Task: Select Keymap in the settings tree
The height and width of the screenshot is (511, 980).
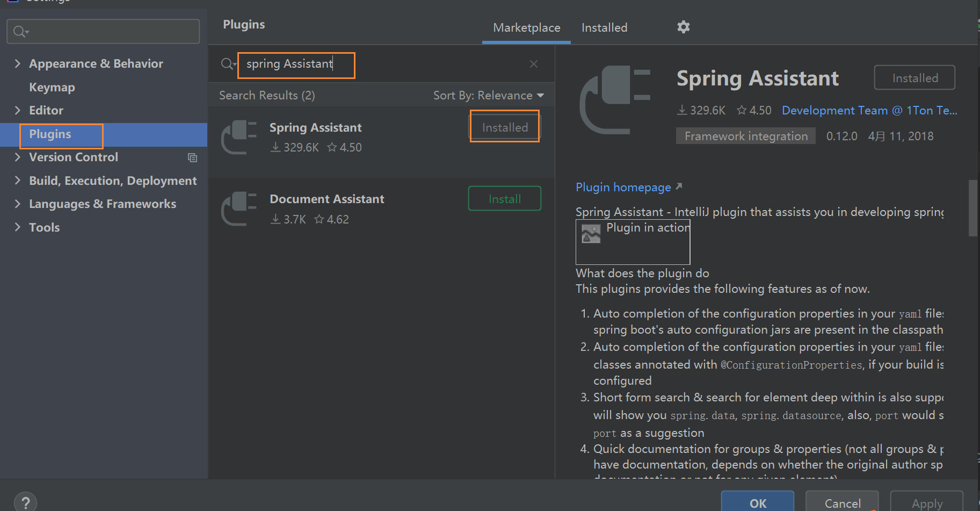Action: [x=52, y=87]
